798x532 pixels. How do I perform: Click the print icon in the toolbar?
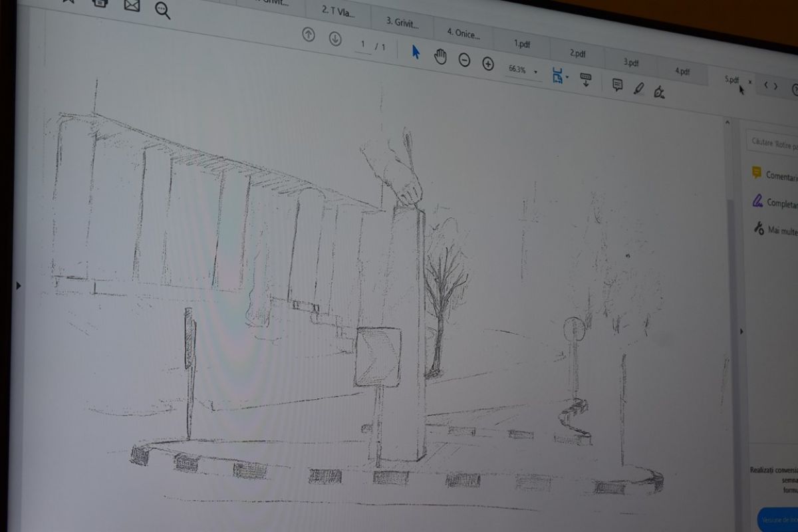100,2
